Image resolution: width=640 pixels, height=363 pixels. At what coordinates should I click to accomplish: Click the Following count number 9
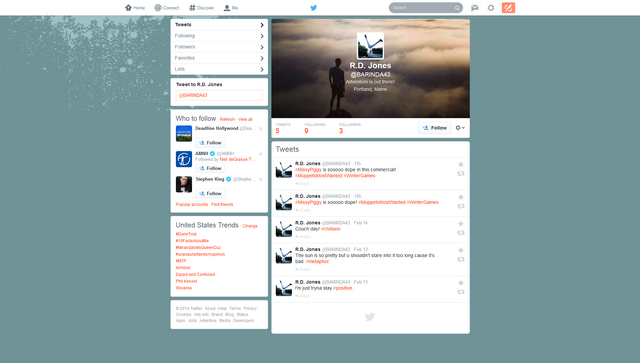tap(307, 131)
